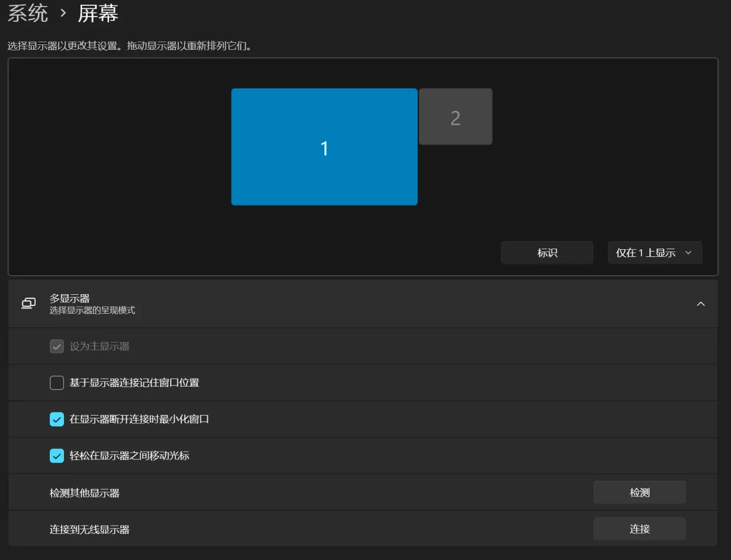Open the 仅在 1 上显示 dropdown
Screen dimensions: 731x560
coord(655,253)
